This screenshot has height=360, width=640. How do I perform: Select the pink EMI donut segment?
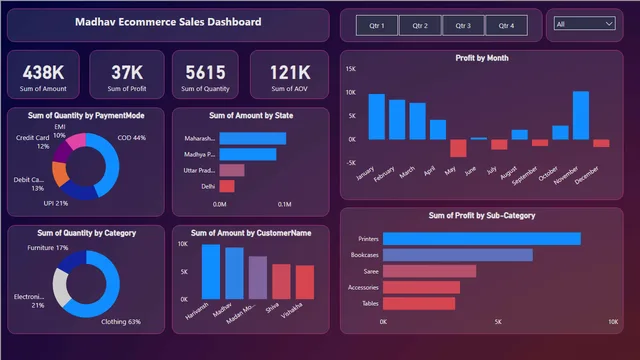point(76,141)
